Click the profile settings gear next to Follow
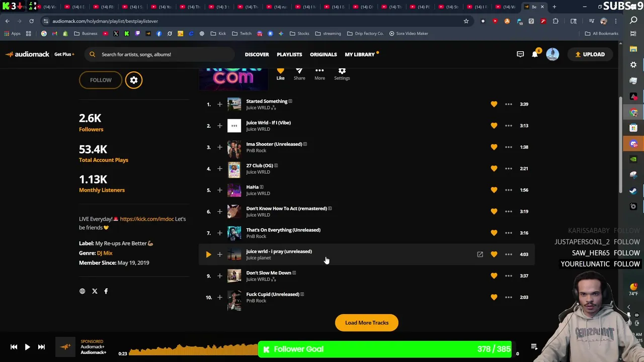Viewport: 644px width, 362px height. 134,80
